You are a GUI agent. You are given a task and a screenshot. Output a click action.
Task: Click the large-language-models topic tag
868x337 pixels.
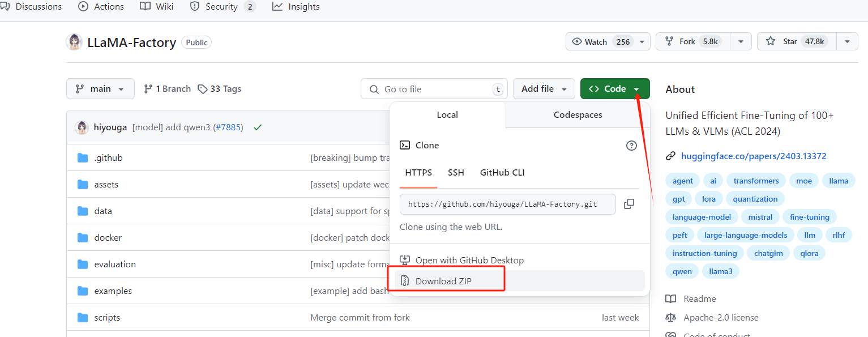(x=746, y=236)
